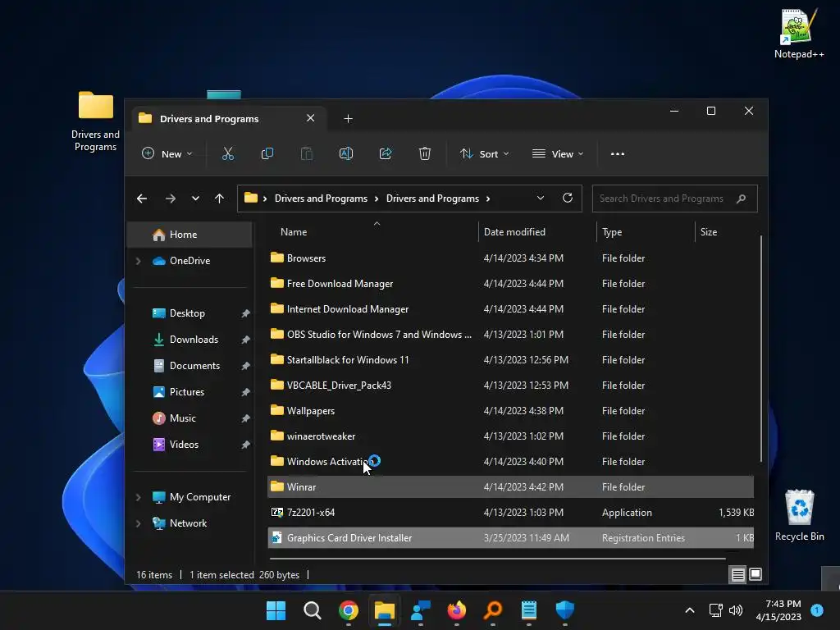Screen dimensions: 840x630
Task: Click the Delete trash icon
Action: click(425, 153)
